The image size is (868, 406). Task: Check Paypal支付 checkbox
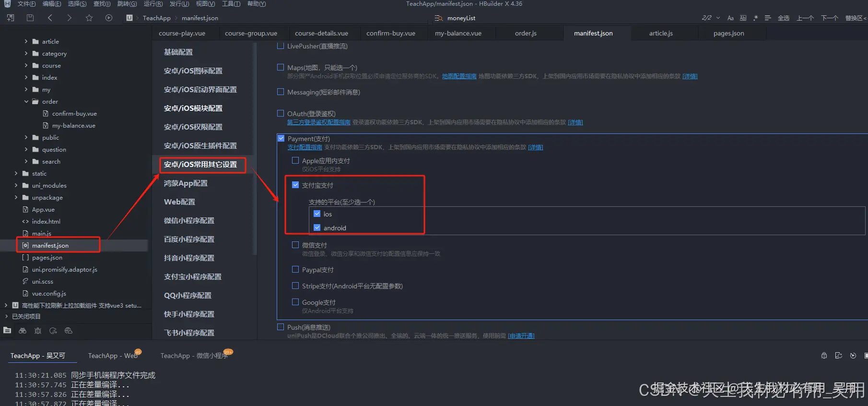tap(295, 269)
